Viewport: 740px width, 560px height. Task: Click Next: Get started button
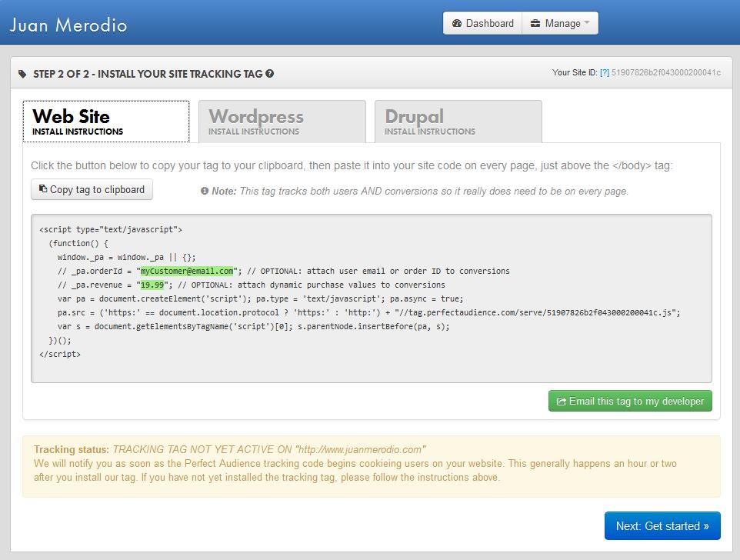pos(662,525)
